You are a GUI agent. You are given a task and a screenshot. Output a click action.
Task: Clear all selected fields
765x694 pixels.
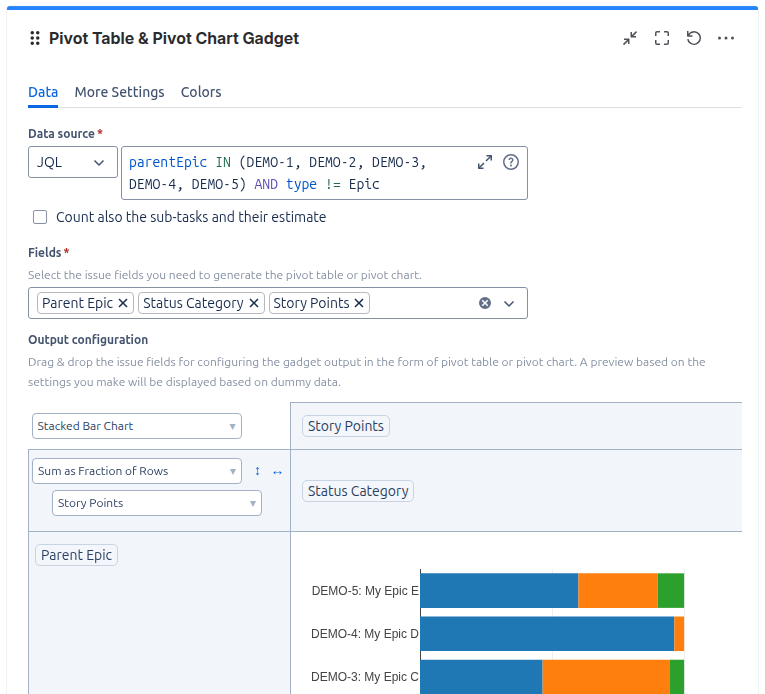pyautogui.click(x=485, y=303)
